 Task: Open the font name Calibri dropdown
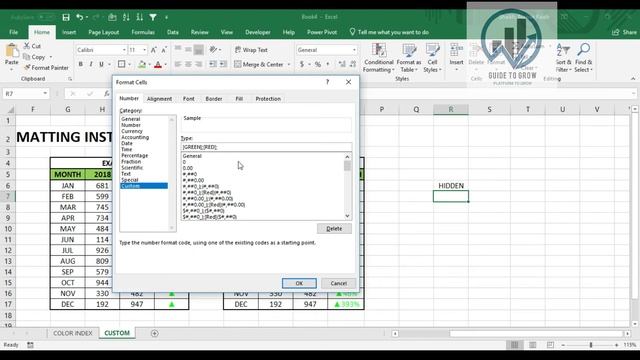pyautogui.click(x=124, y=50)
